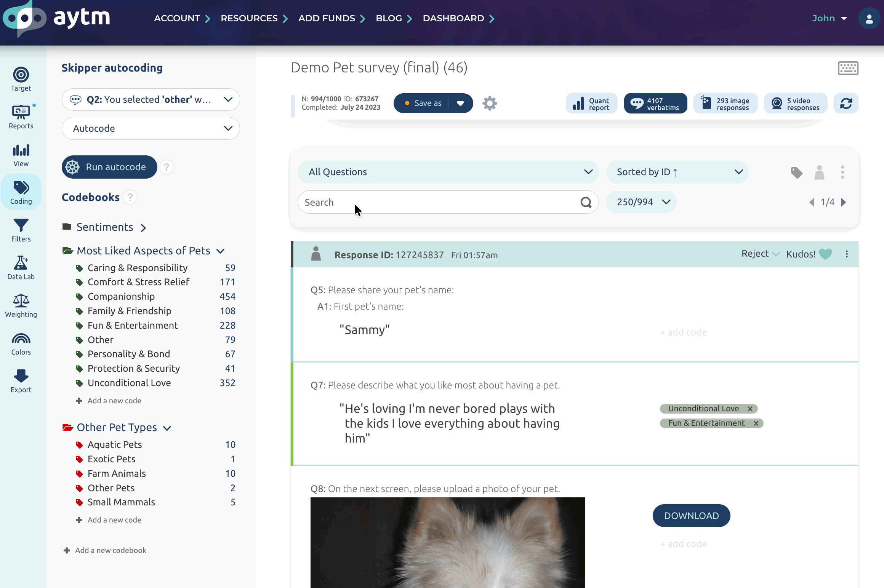The width and height of the screenshot is (884, 588).
Task: Open the View charts sidebar icon
Action: click(x=21, y=155)
